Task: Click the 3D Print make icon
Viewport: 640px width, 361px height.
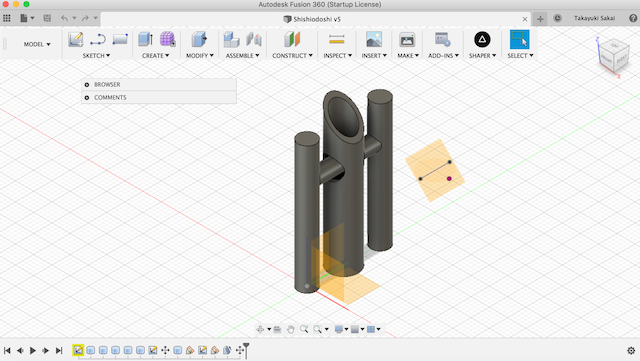Action: tap(407, 40)
